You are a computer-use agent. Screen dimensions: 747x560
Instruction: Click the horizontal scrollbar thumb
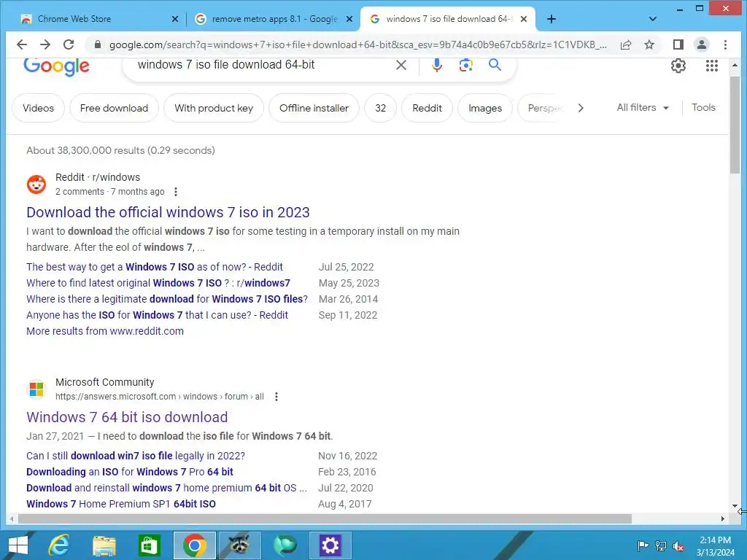point(324,518)
